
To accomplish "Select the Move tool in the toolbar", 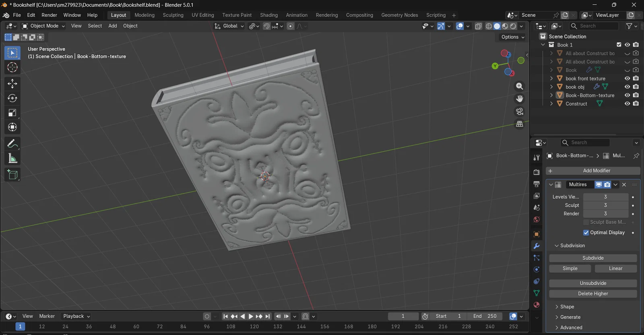I will (x=12, y=83).
